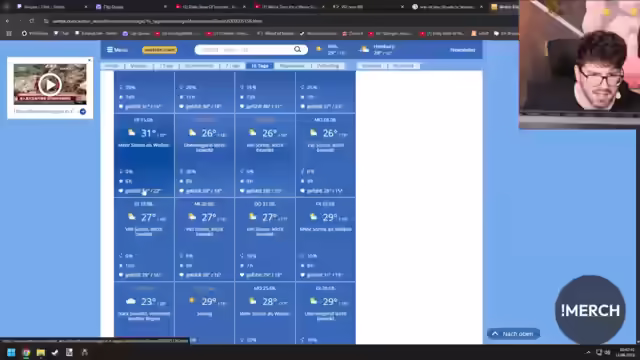The width and height of the screenshot is (640, 360).
Task: Open the Newsletter link
Action: pos(462,50)
